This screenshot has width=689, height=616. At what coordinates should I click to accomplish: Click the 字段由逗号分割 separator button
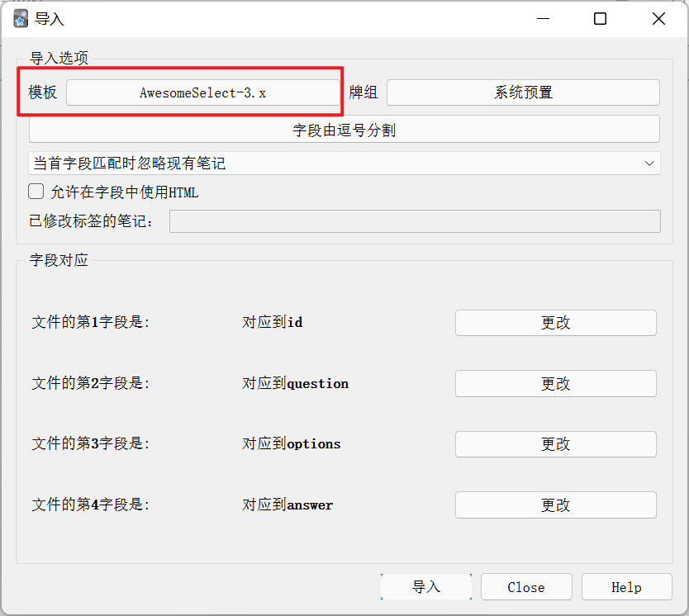pos(344,130)
